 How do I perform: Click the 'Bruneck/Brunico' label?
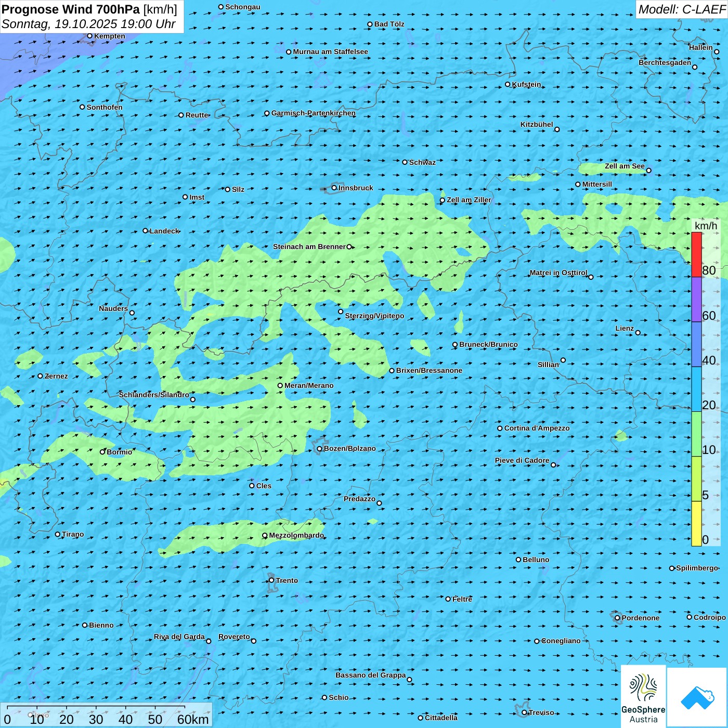[x=488, y=344]
